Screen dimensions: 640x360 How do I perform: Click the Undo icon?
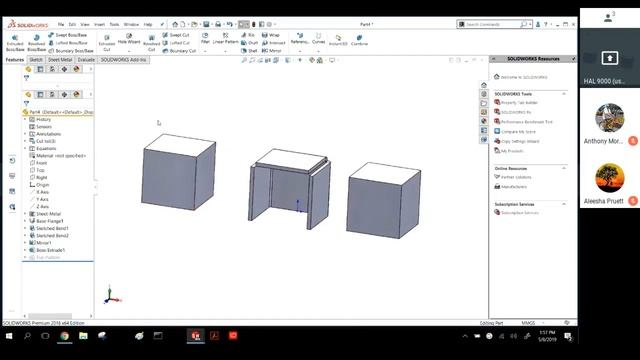(230, 24)
